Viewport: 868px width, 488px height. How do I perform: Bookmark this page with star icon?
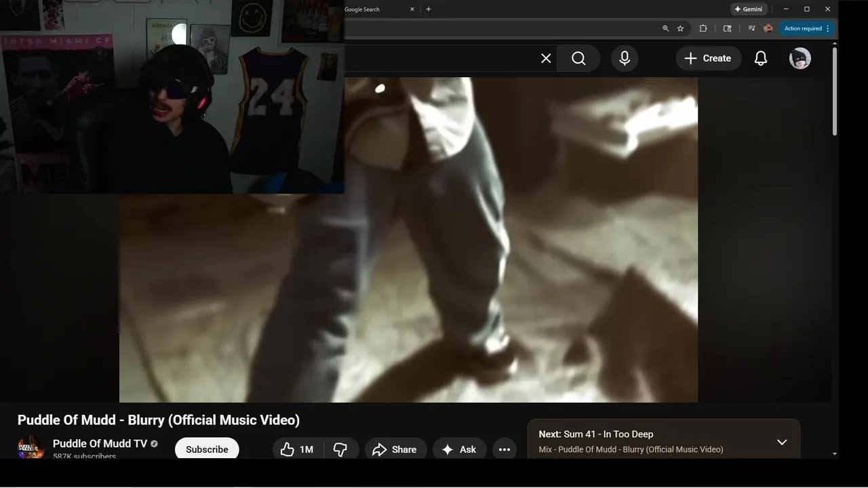[x=680, y=28]
